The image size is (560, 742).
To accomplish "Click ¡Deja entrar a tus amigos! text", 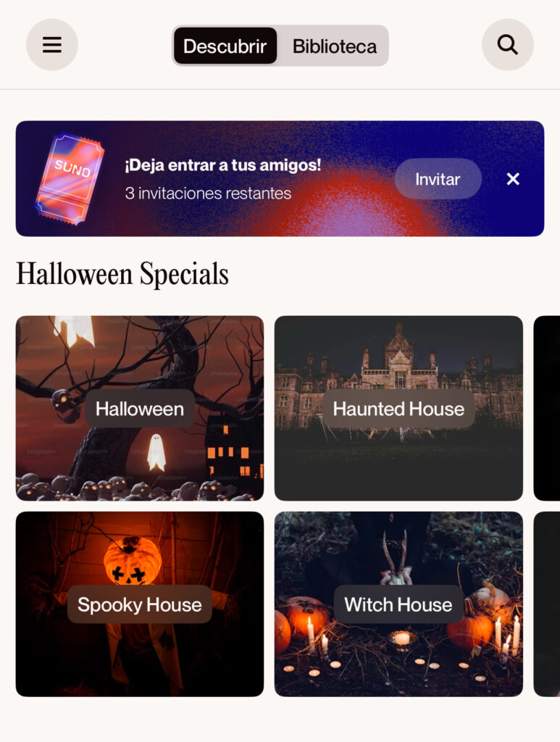I will (x=223, y=165).
